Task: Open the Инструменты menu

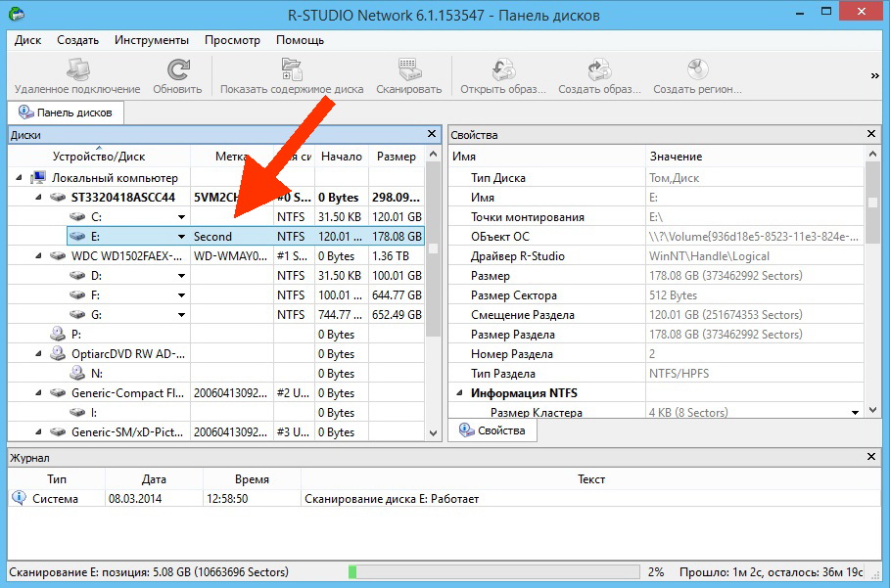Action: [151, 40]
